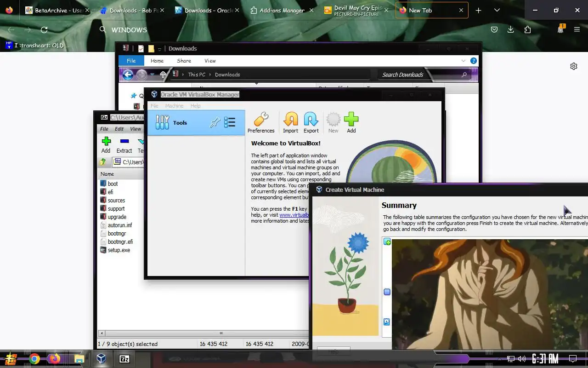This screenshot has width=588, height=368.
Task: Switch to the Add-ons Manager tab
Action: pos(282,10)
